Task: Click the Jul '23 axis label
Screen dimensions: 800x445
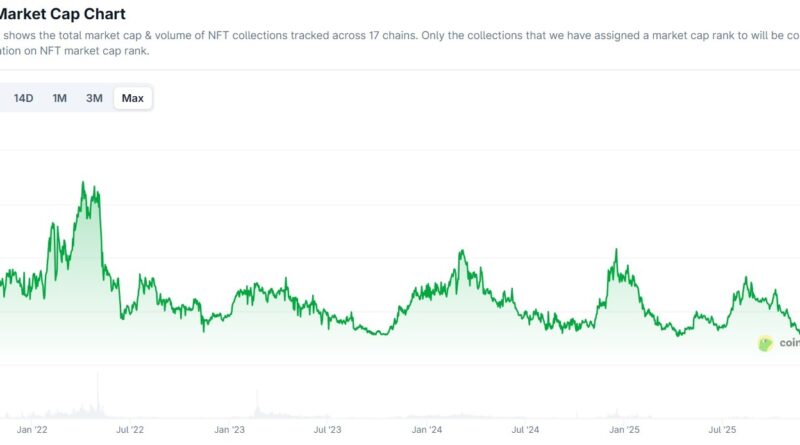Action: [328, 430]
